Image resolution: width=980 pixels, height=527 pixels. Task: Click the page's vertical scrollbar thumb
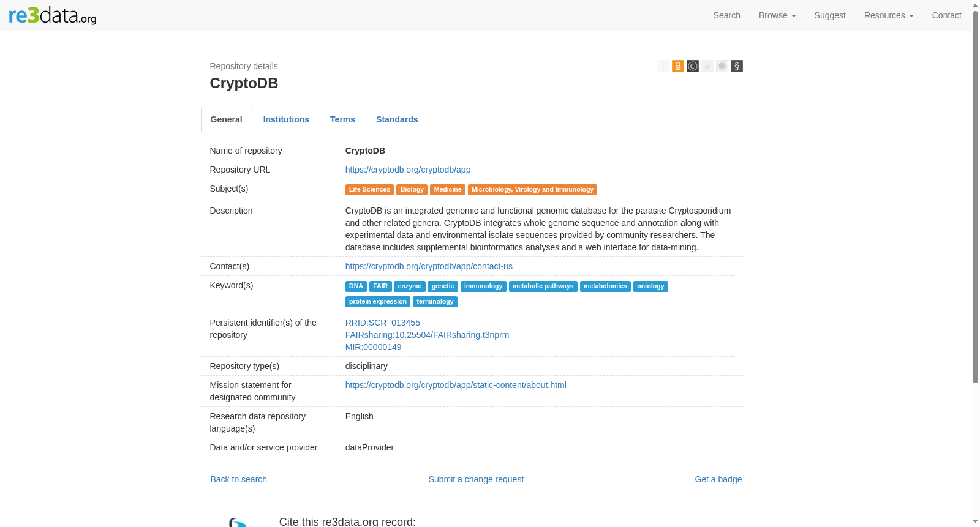[975, 197]
